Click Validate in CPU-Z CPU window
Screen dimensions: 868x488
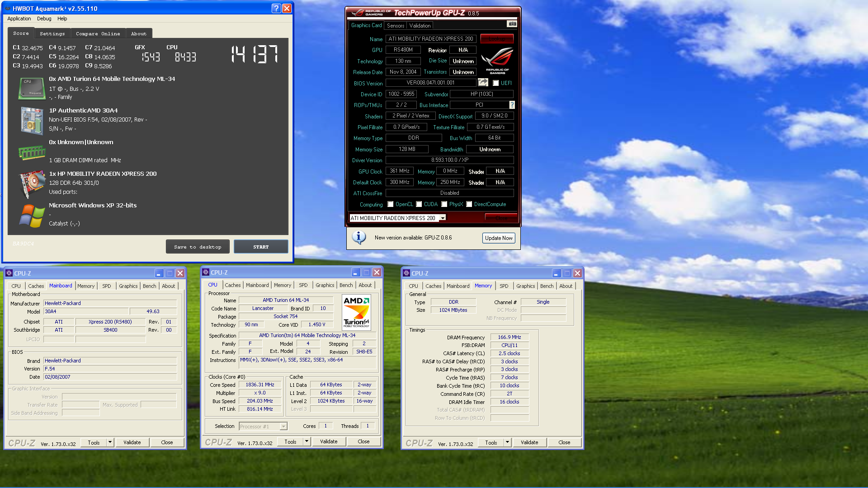pos(329,441)
